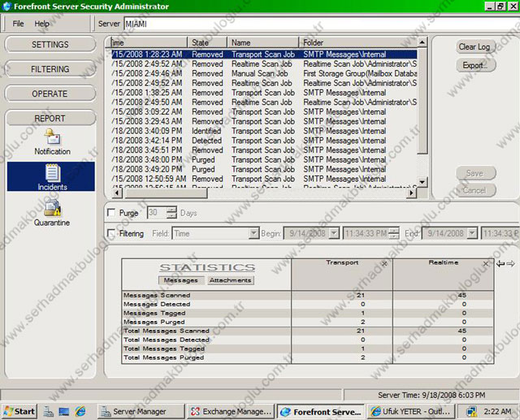Switch to Exchange Management taskbar button
520x420 pixels.
click(231, 412)
